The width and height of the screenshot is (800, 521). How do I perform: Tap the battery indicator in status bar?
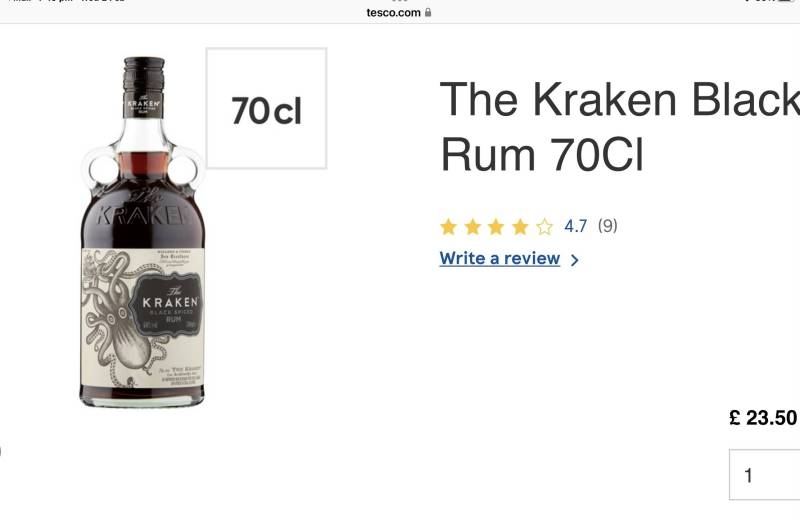tap(786, 1)
